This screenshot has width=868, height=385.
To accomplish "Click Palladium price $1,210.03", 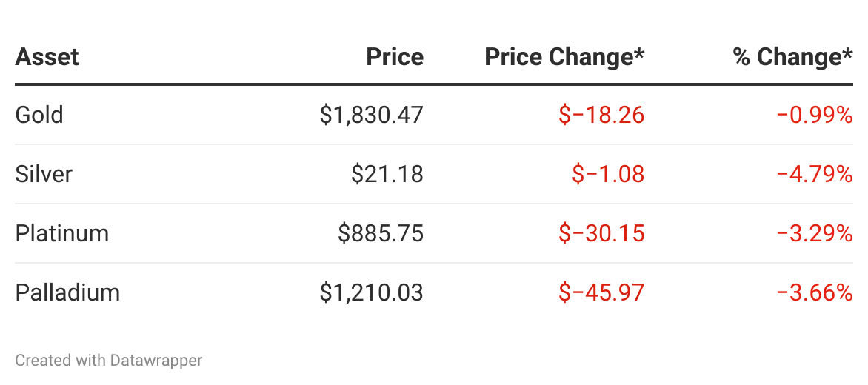I will coord(371,292).
